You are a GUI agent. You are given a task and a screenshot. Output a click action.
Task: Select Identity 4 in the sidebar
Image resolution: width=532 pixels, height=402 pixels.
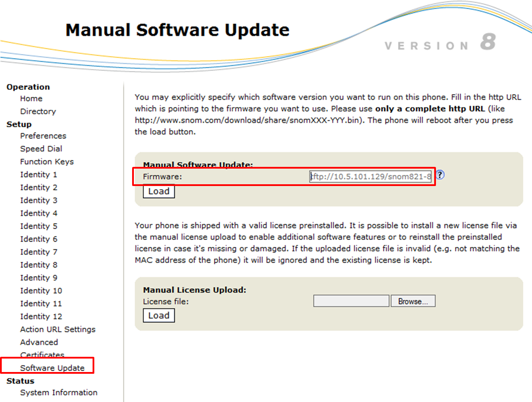coord(39,213)
